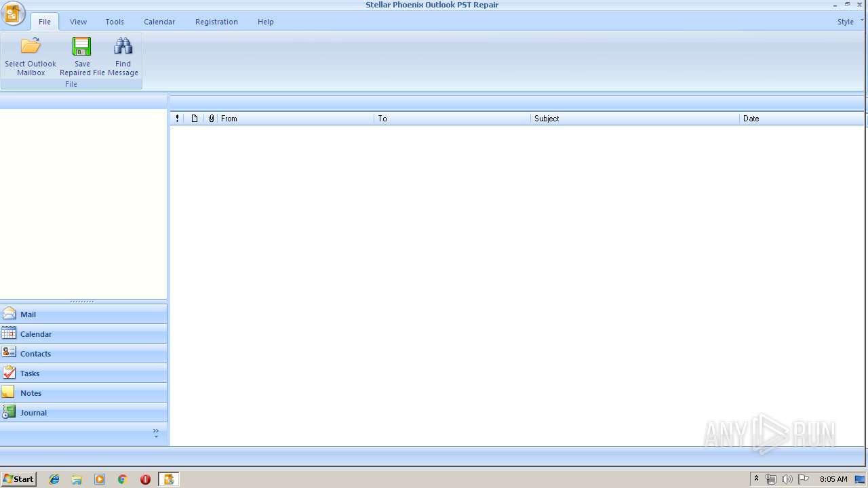Open the Calendar navigation pane
This screenshot has width=868, height=488.
pyautogui.click(x=83, y=334)
